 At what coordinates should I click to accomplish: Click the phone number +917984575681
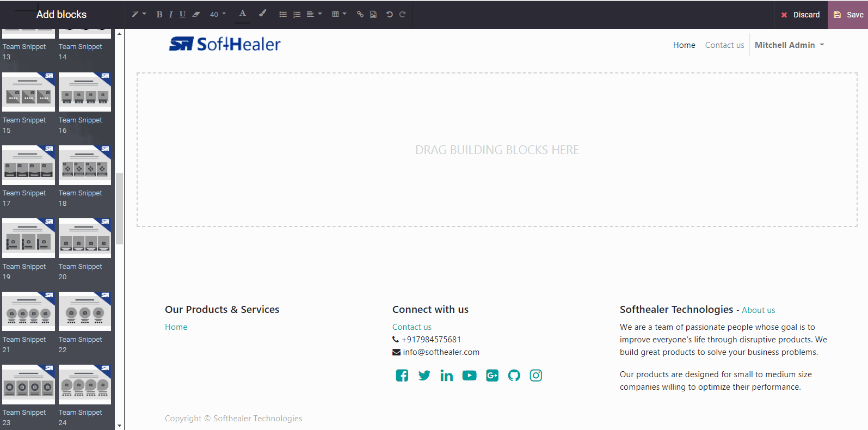point(431,340)
